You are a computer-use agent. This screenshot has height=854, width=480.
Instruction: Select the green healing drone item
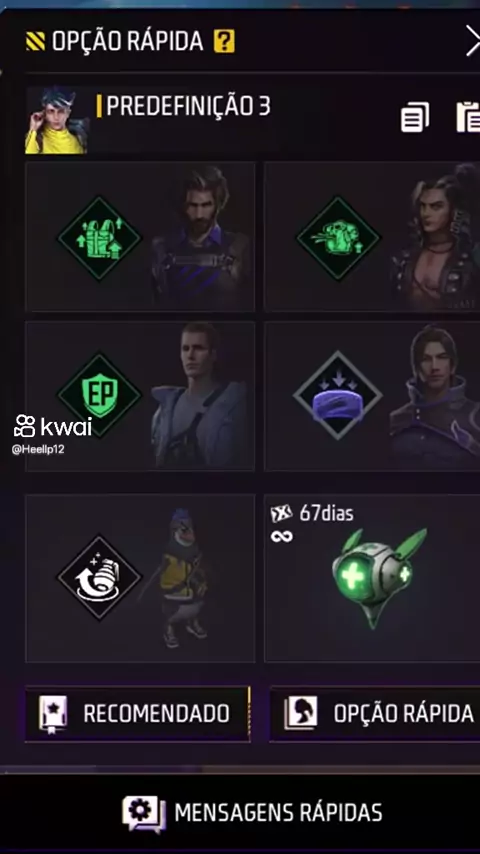click(x=376, y=576)
